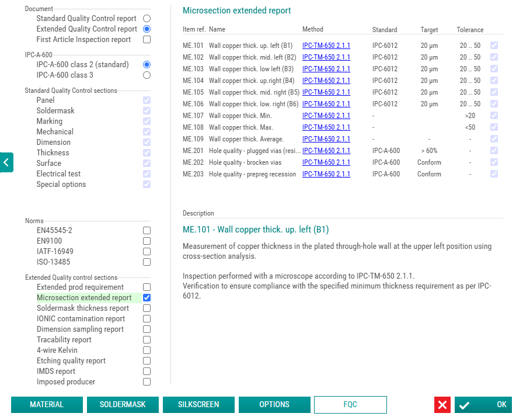Toggle the Mechanical section checkbox
This screenshot has width=516, height=420.
147,132
